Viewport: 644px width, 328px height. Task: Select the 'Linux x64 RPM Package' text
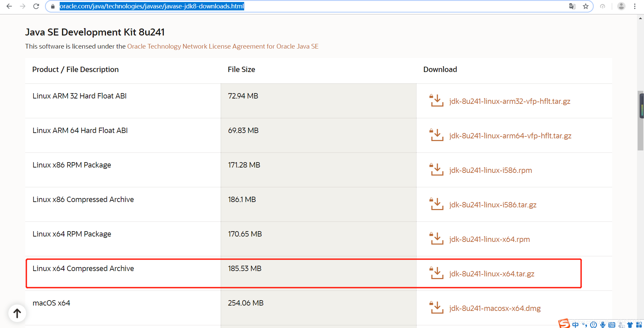pos(72,234)
